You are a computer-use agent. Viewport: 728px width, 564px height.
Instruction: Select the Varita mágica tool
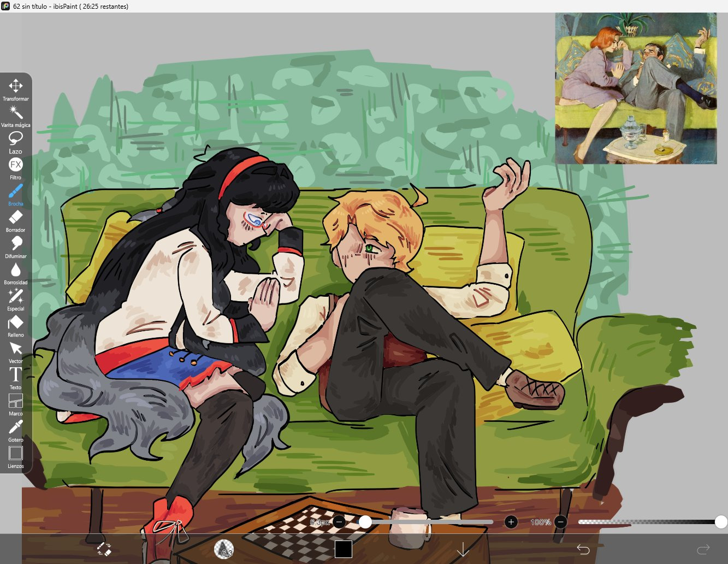(15, 116)
